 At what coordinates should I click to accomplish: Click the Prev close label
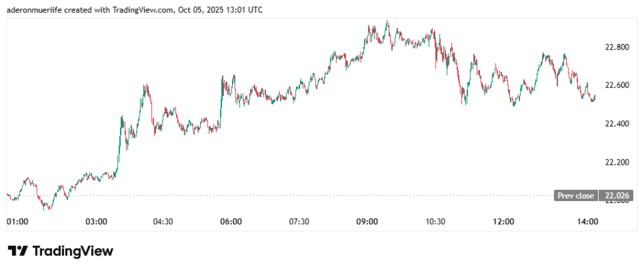click(575, 196)
